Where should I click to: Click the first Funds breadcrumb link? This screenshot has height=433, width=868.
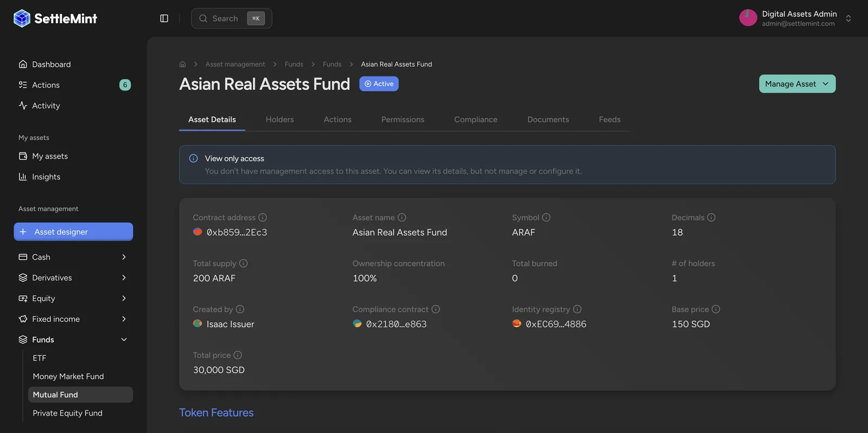[x=294, y=64]
